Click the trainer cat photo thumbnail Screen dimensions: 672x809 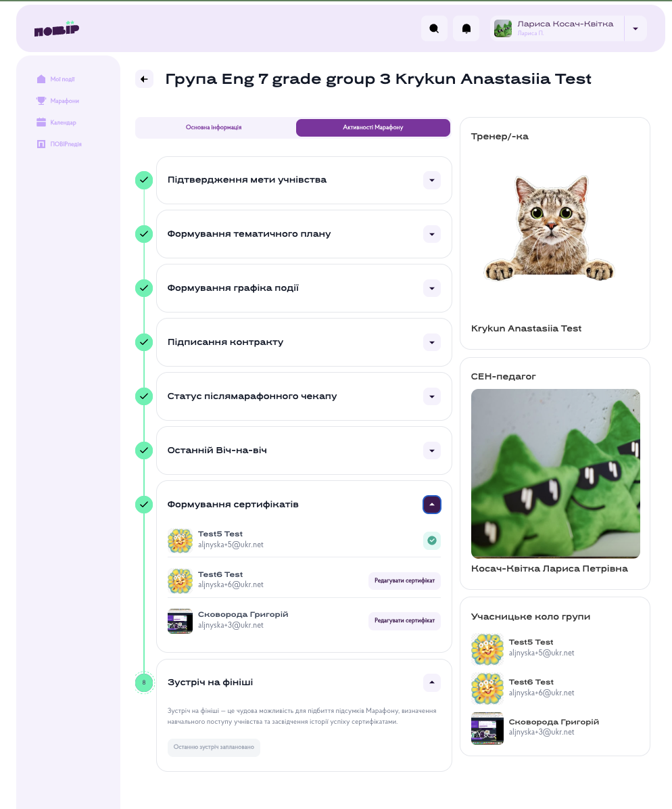pos(550,228)
